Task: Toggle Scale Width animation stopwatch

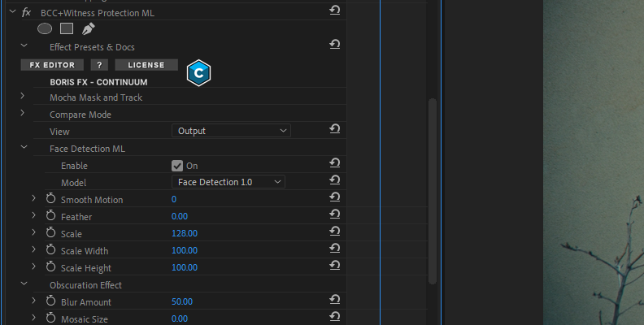Action: (x=50, y=249)
